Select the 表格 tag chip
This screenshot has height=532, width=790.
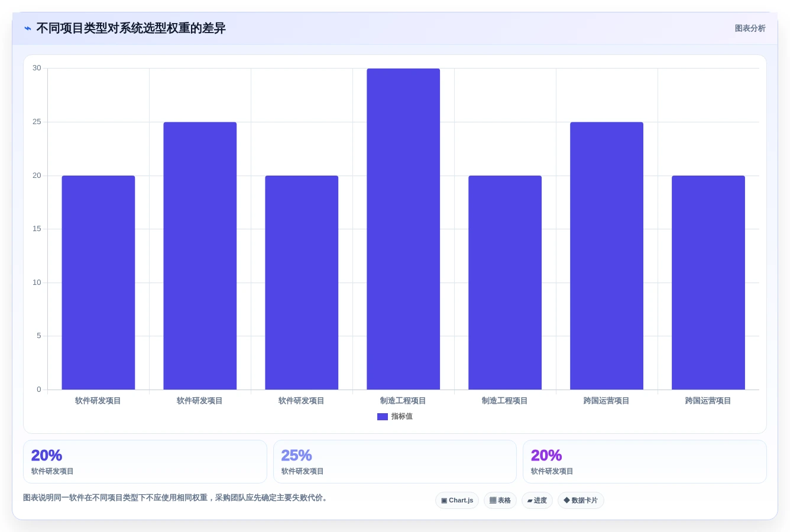coord(500,501)
